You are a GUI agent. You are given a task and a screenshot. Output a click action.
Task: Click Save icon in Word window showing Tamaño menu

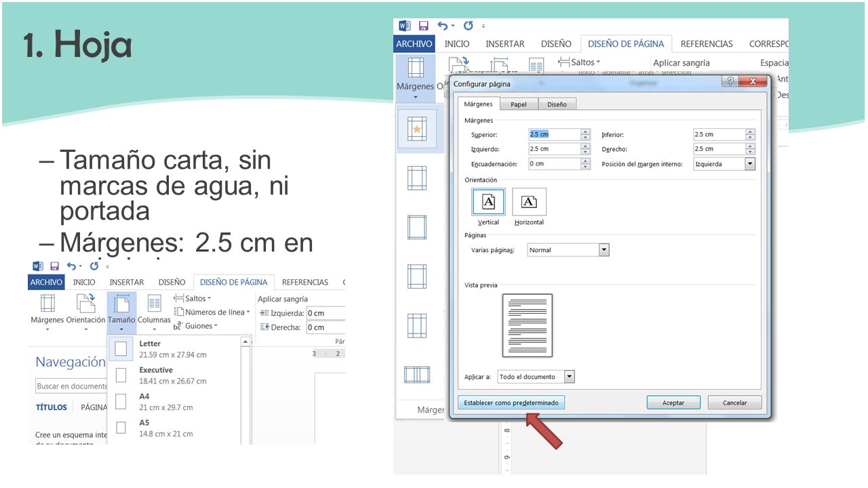(55, 266)
